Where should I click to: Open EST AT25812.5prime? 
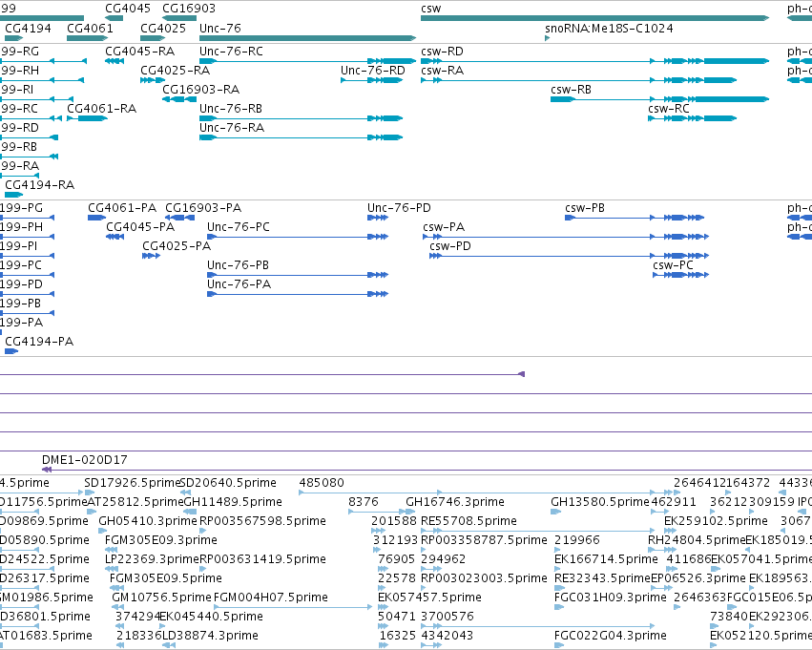click(x=135, y=502)
